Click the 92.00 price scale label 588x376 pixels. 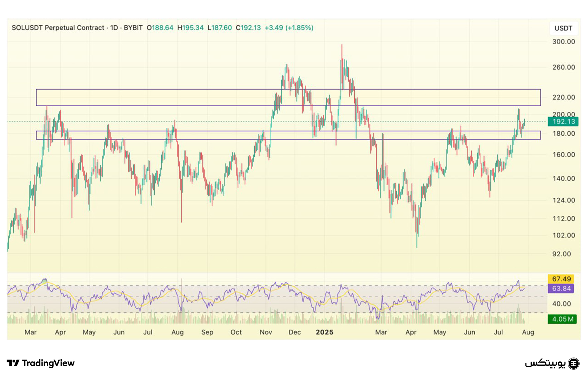561,254
